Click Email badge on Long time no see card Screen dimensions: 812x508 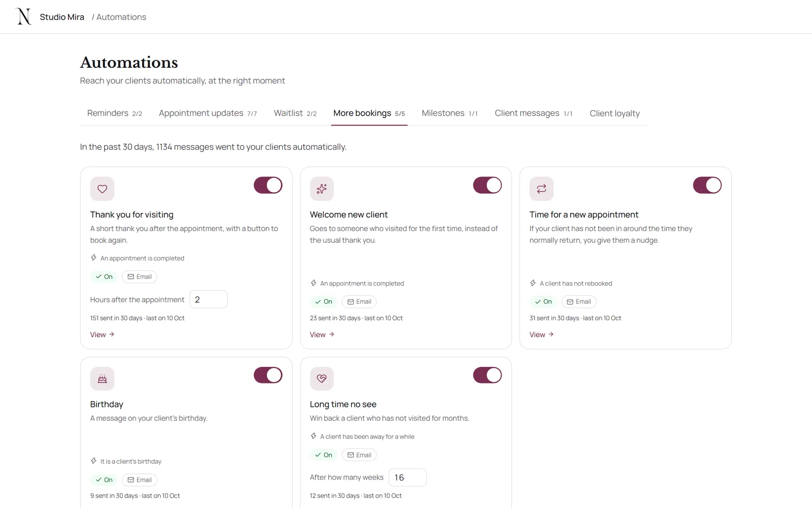pyautogui.click(x=359, y=455)
